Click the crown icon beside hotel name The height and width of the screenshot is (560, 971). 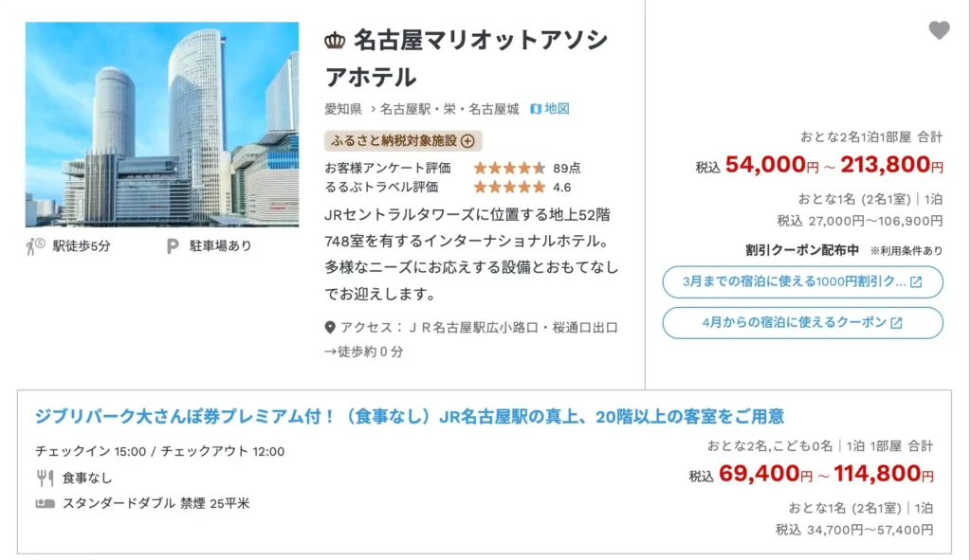335,41
